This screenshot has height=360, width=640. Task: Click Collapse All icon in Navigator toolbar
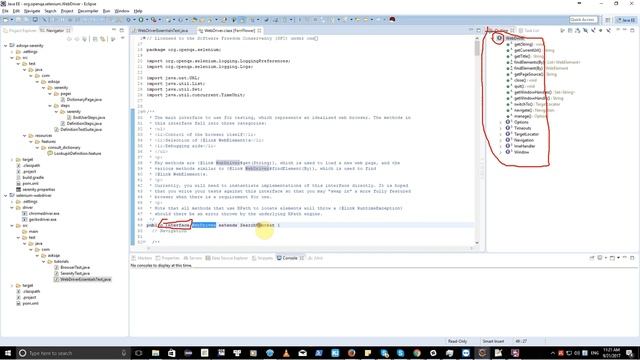[95, 39]
